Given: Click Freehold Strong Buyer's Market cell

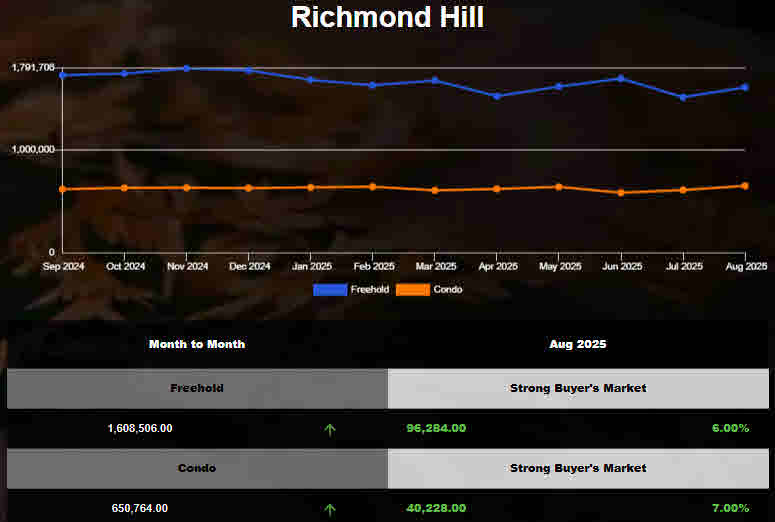Looking at the screenshot, I should point(578,388).
